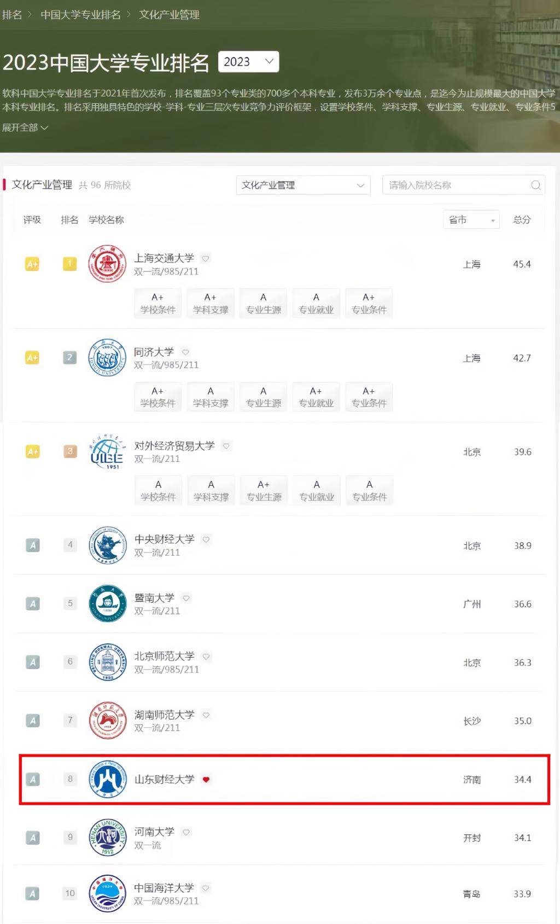The width and height of the screenshot is (560, 924).
Task: Favorite 上海交通大学 with heart icon
Action: pyautogui.click(x=206, y=258)
